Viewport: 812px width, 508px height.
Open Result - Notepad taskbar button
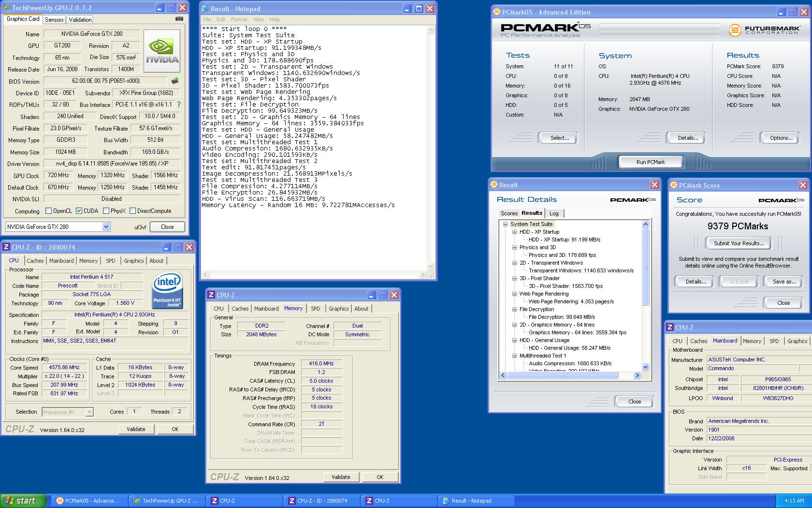[476, 501]
